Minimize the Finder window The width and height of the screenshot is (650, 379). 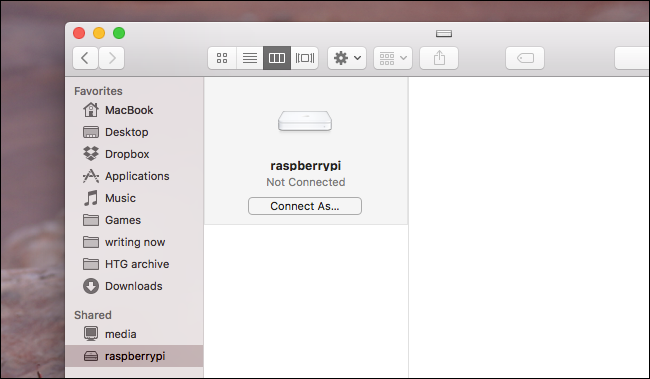click(99, 33)
